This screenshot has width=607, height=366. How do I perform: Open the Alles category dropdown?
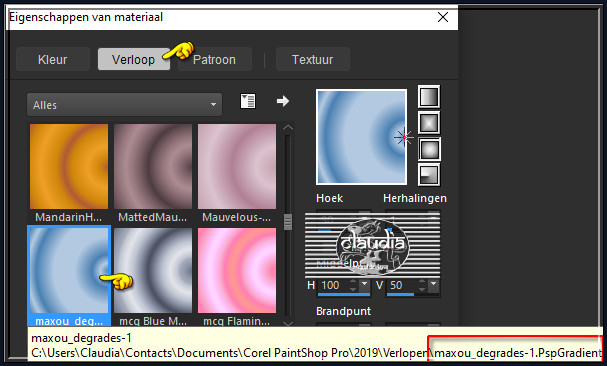[x=124, y=105]
